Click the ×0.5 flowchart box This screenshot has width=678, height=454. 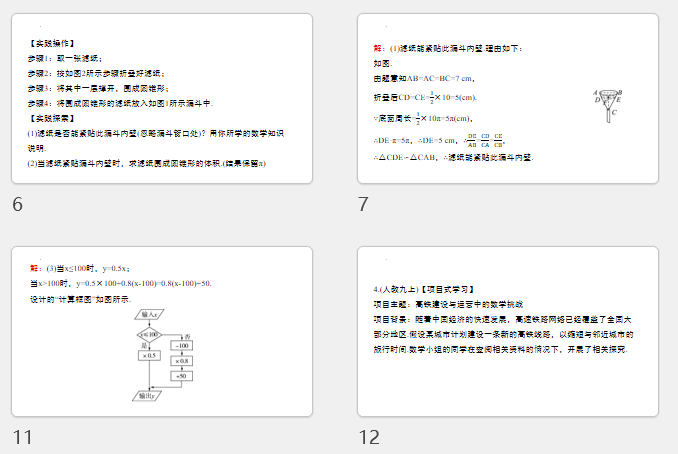[150, 355]
